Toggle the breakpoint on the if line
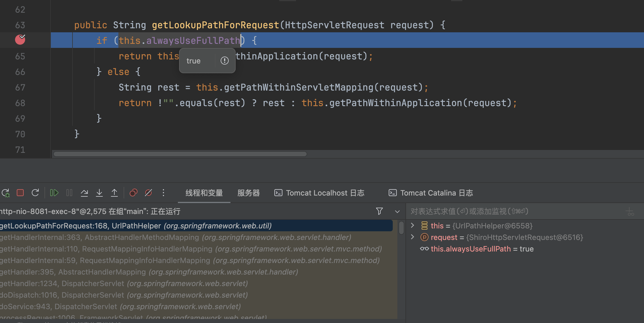Screen dimensions: 644x323 (x=20, y=40)
